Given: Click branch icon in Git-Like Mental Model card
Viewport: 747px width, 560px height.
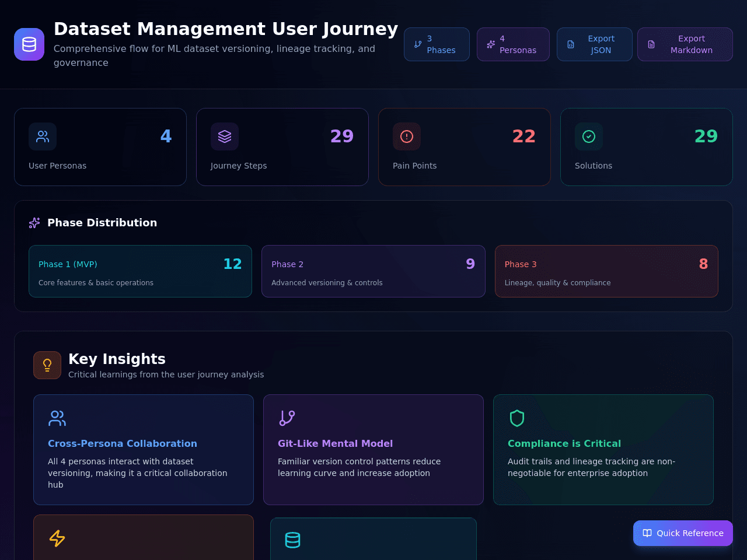Looking at the screenshot, I should point(287,418).
